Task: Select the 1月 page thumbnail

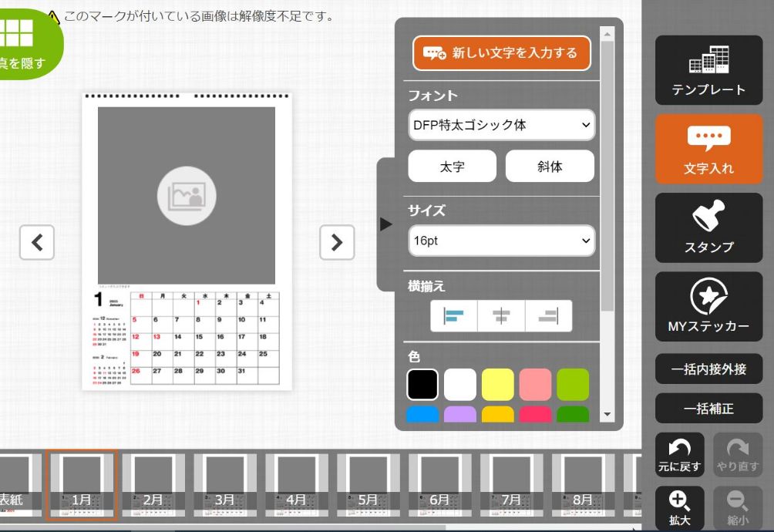Action: click(82, 485)
